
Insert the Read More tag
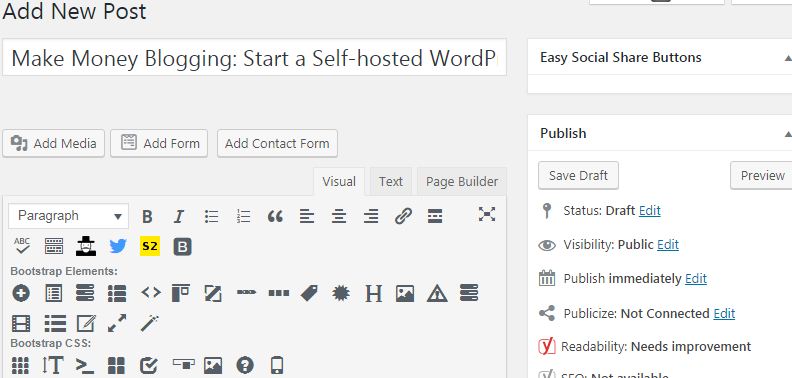coord(435,216)
